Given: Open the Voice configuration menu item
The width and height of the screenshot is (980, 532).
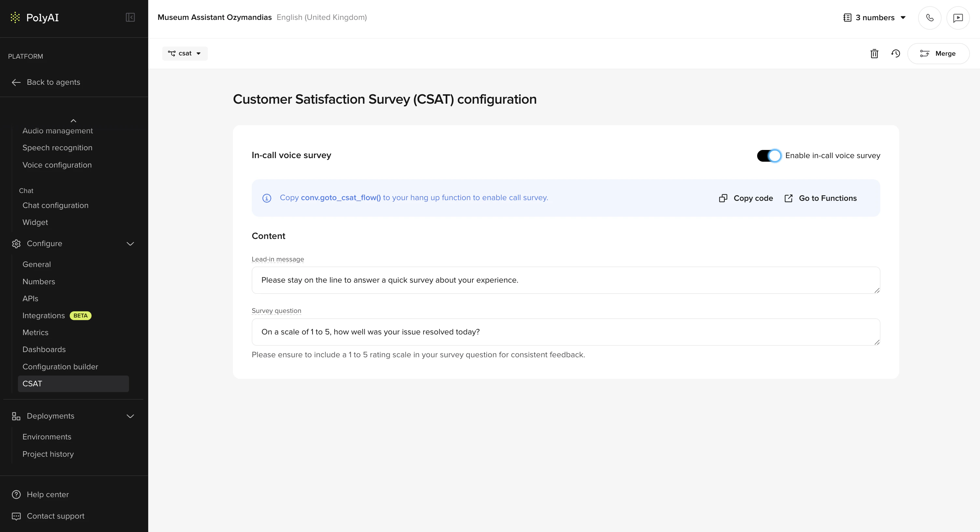Looking at the screenshot, I should 57,165.
